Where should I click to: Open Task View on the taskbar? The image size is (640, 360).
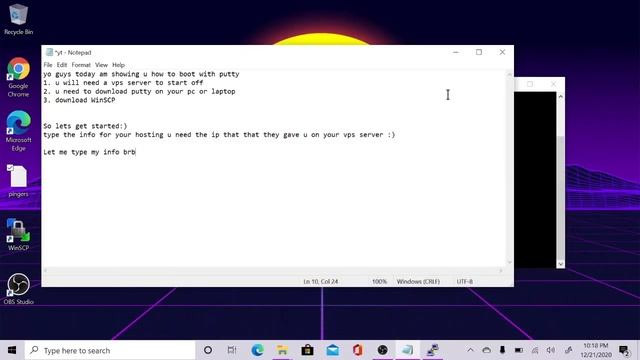coord(232,350)
